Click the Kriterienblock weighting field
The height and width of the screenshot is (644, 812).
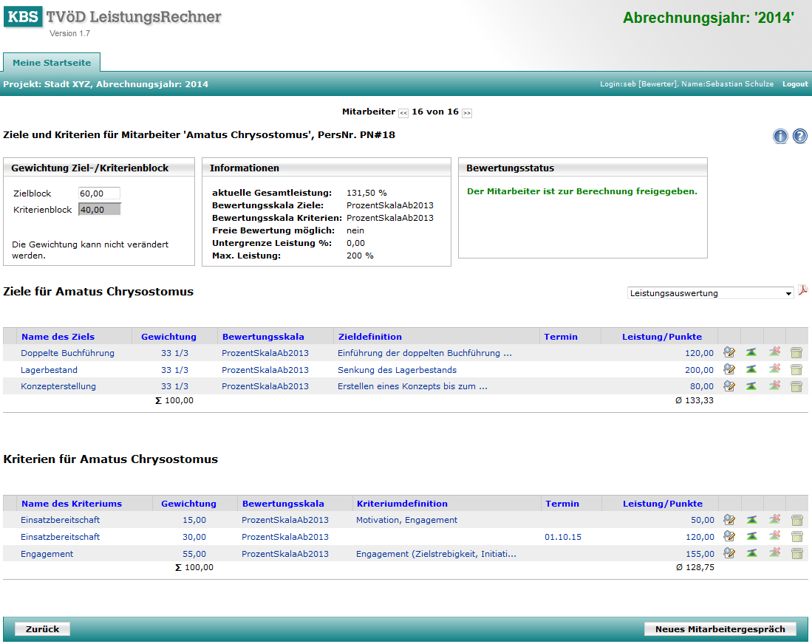tap(100, 210)
